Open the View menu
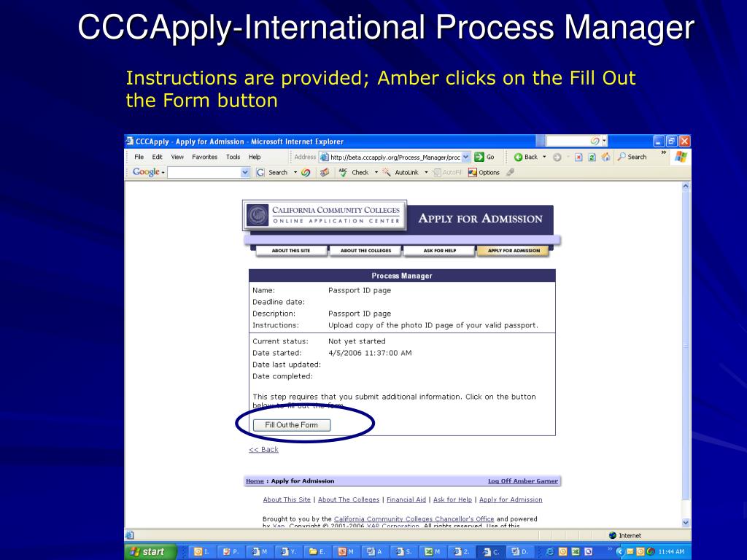 coord(177,157)
